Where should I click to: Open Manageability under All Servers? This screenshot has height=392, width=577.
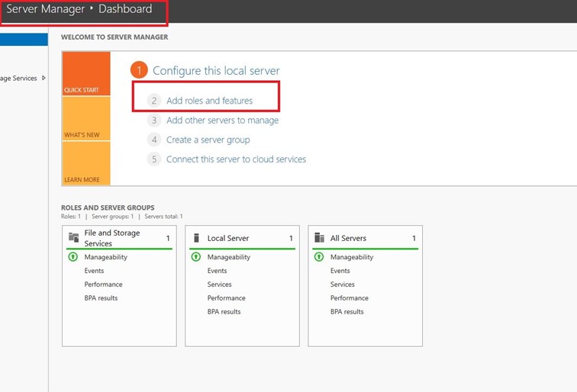pyautogui.click(x=351, y=257)
